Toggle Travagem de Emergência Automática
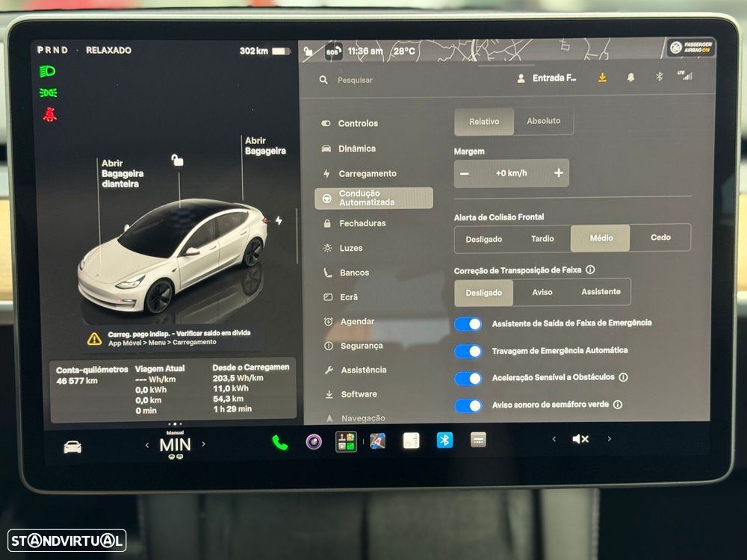 click(x=468, y=352)
